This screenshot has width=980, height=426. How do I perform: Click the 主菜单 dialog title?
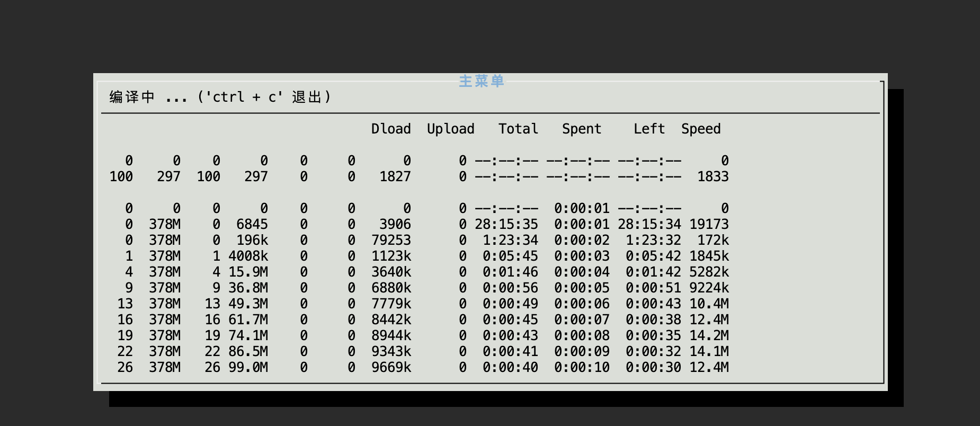482,81
